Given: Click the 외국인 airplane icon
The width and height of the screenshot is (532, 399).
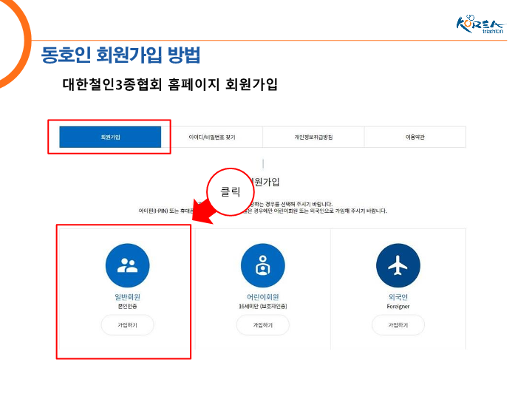Looking at the screenshot, I should [x=398, y=265].
